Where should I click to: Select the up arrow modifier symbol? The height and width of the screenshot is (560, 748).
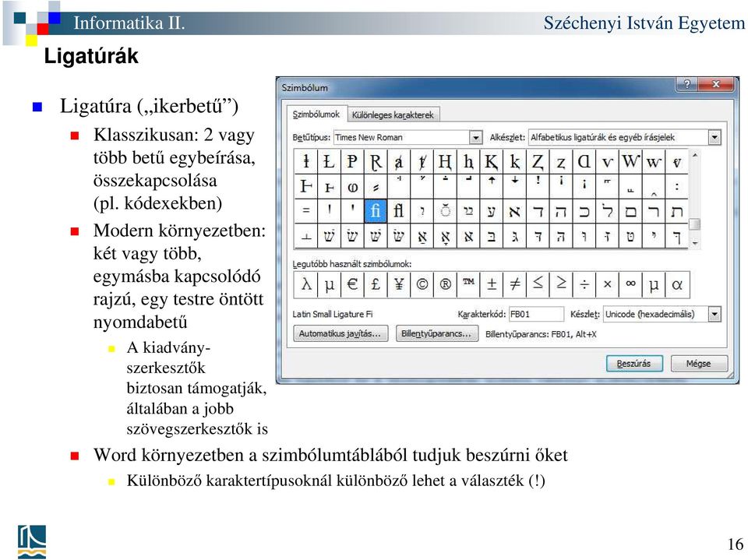[x=492, y=186]
